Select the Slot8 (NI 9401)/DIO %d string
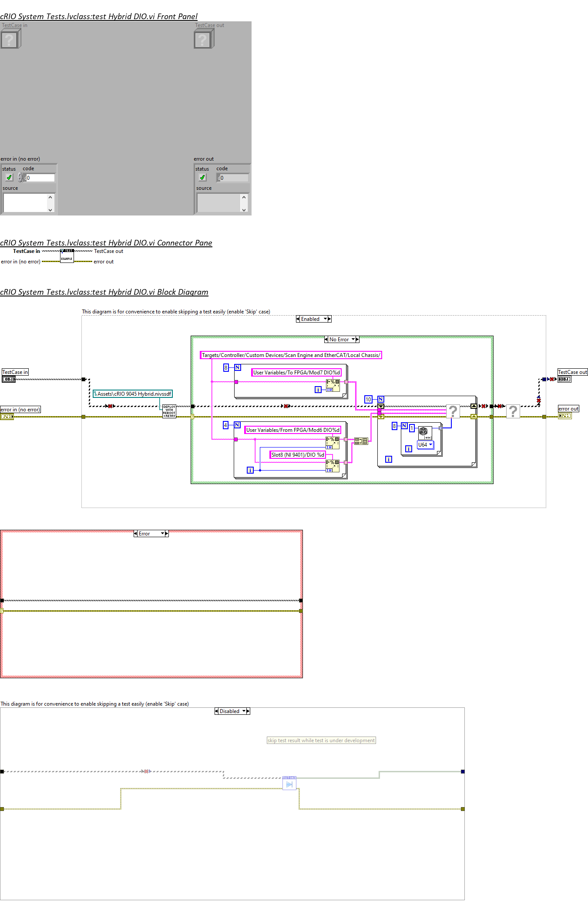588x922 pixels. 298,455
